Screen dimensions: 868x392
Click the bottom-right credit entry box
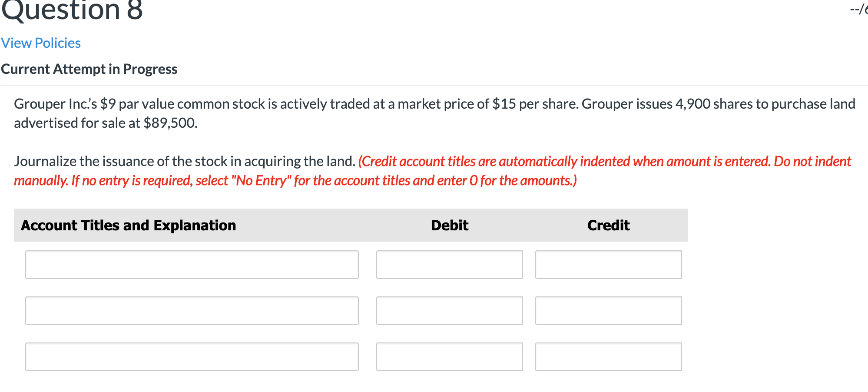608,356
